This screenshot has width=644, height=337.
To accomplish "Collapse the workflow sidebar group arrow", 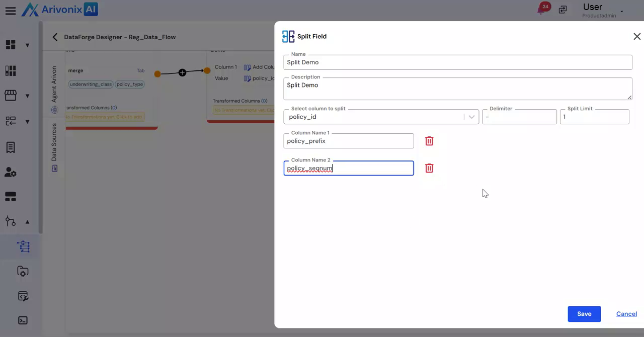I will (x=27, y=222).
